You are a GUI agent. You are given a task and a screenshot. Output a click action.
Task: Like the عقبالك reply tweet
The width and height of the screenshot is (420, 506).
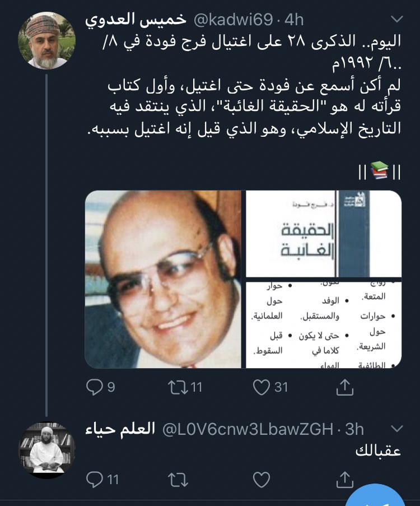coord(262,480)
